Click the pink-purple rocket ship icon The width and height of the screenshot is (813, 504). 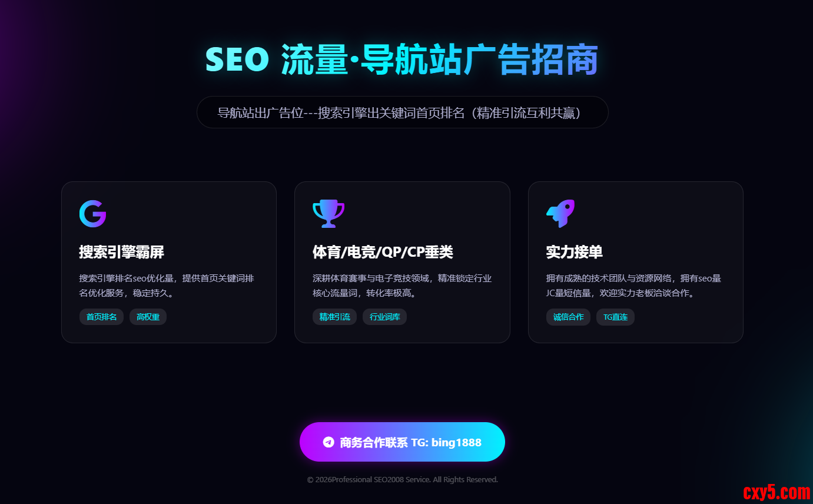point(559,214)
